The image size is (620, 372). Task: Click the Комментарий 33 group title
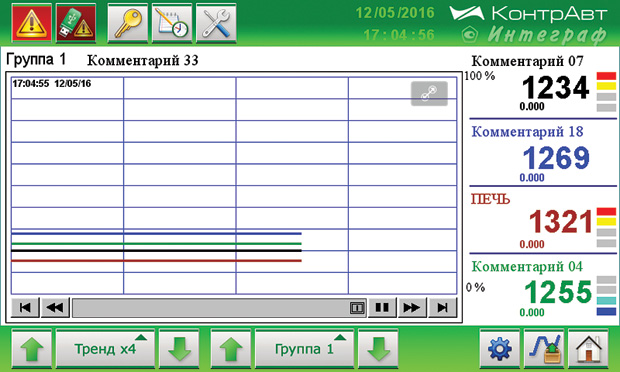click(x=143, y=60)
